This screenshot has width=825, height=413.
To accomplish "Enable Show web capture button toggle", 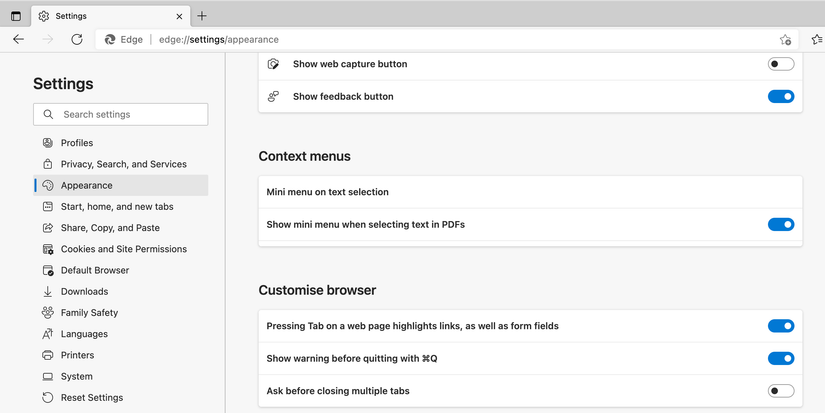I will (781, 64).
